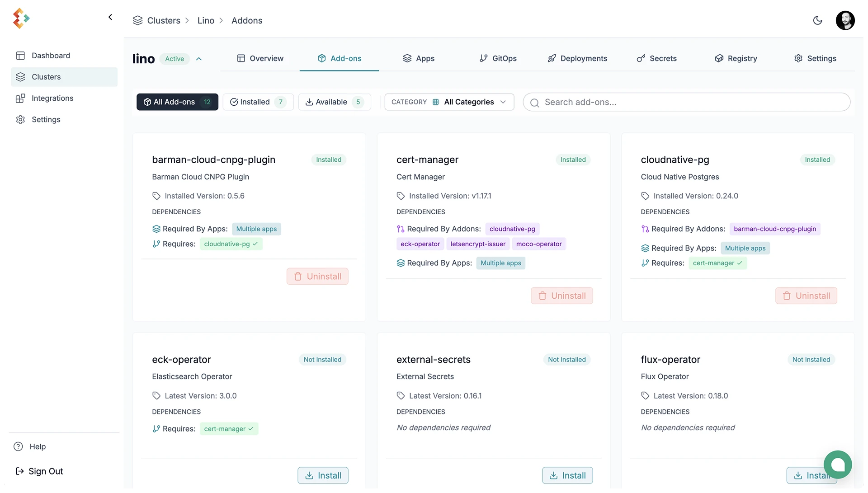Toggle dark mode moon icon
This screenshot has width=868, height=493.
pyautogui.click(x=817, y=20)
